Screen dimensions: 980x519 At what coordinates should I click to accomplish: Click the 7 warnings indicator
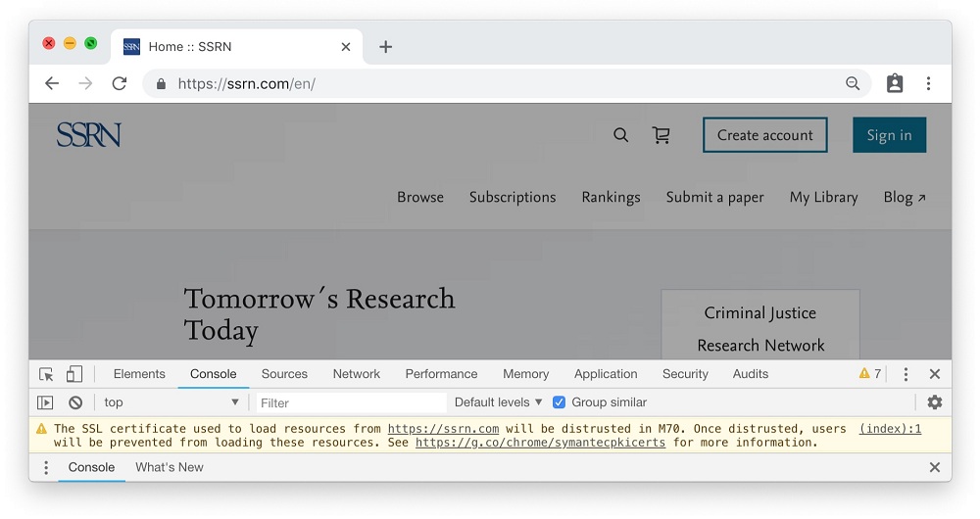click(x=870, y=374)
